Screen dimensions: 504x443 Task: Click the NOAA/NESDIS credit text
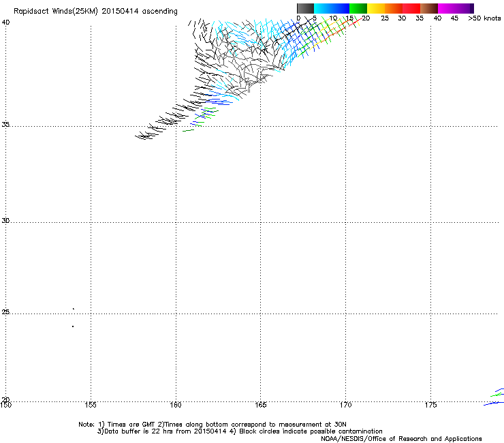pos(401,439)
